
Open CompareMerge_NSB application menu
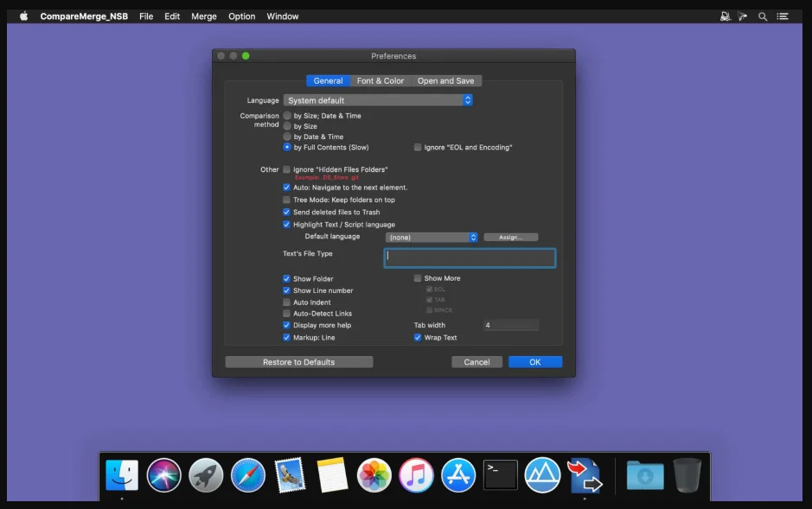point(84,16)
